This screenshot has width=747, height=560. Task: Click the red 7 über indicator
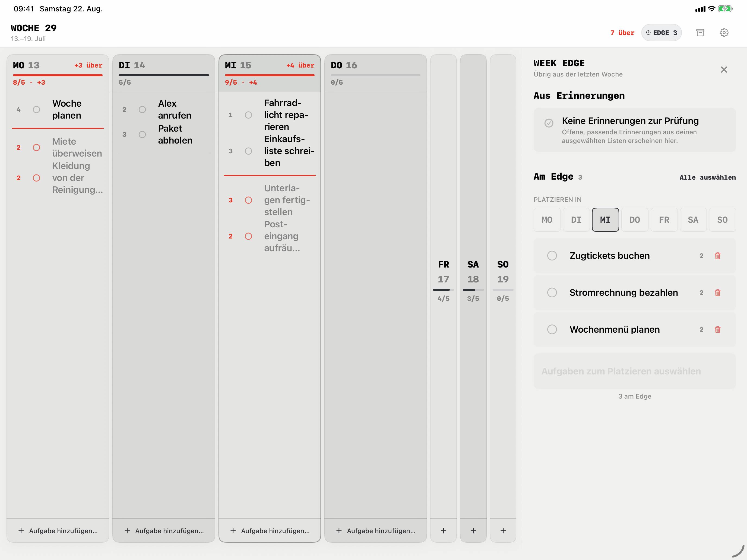[x=622, y=33]
